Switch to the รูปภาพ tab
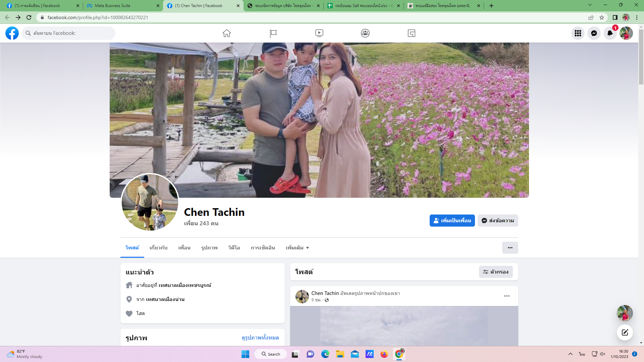This screenshot has height=362, width=644. click(x=209, y=248)
